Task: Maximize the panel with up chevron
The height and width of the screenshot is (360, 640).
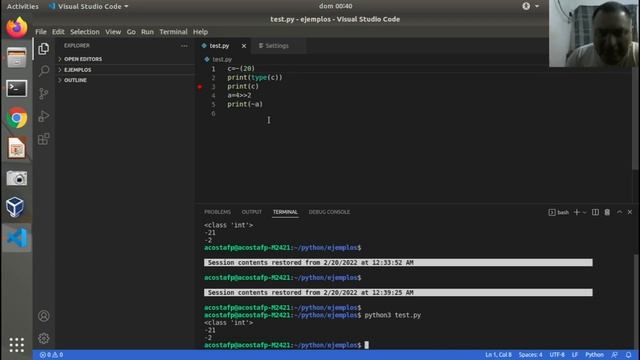Action: pos(619,212)
